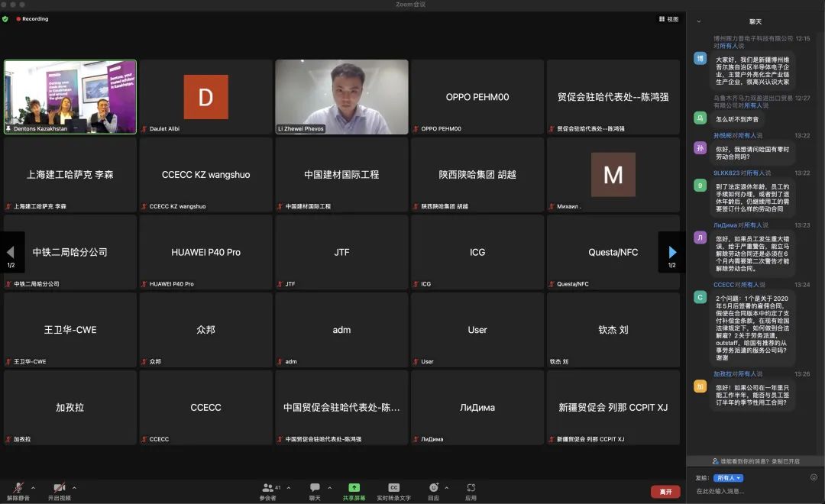825x504 pixels.
Task: Go to next page of participants
Action: (672, 252)
